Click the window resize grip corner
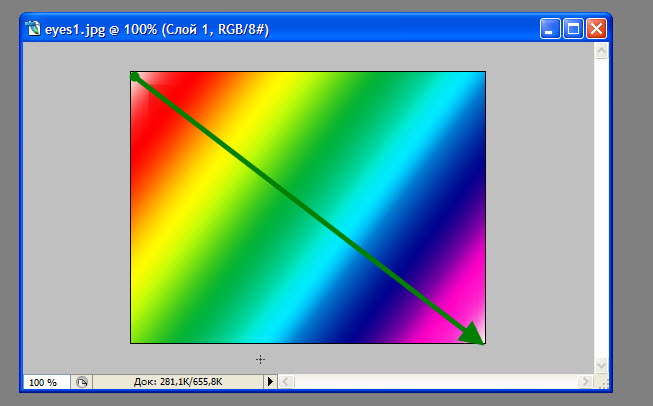 (602, 382)
